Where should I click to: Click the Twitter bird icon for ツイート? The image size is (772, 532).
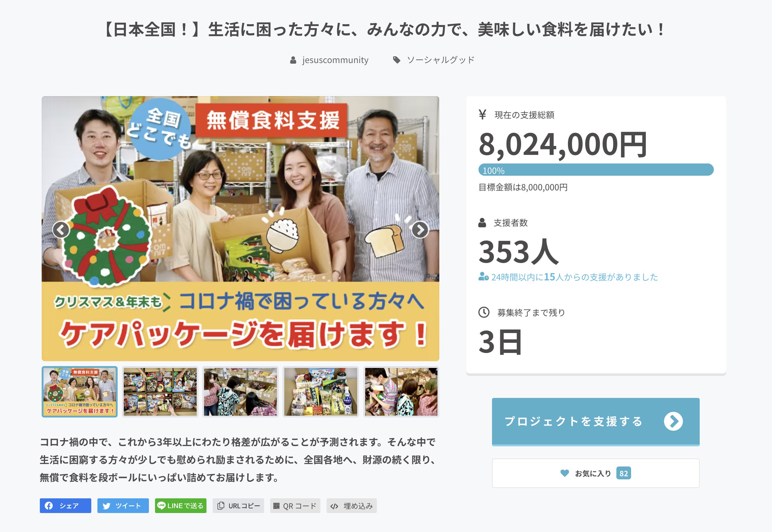tap(106, 506)
